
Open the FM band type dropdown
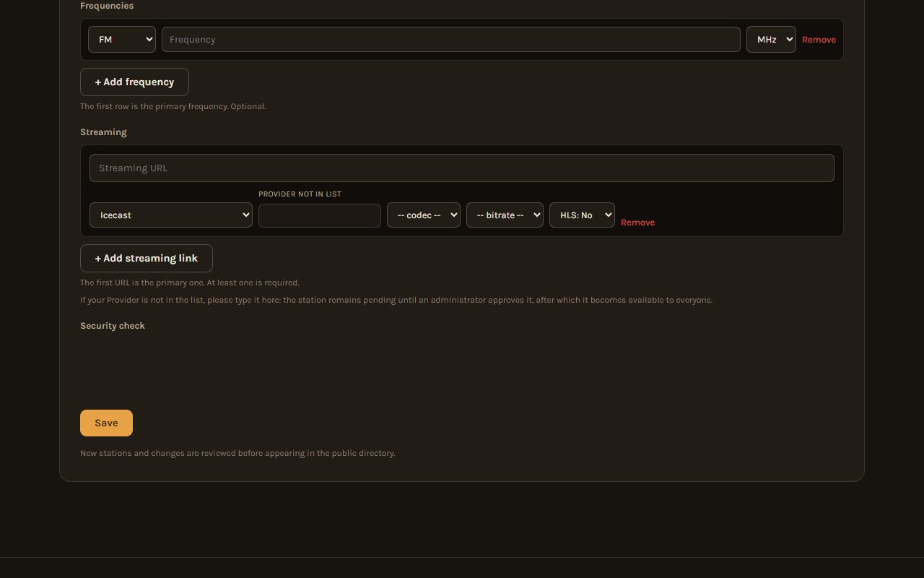[x=122, y=40]
